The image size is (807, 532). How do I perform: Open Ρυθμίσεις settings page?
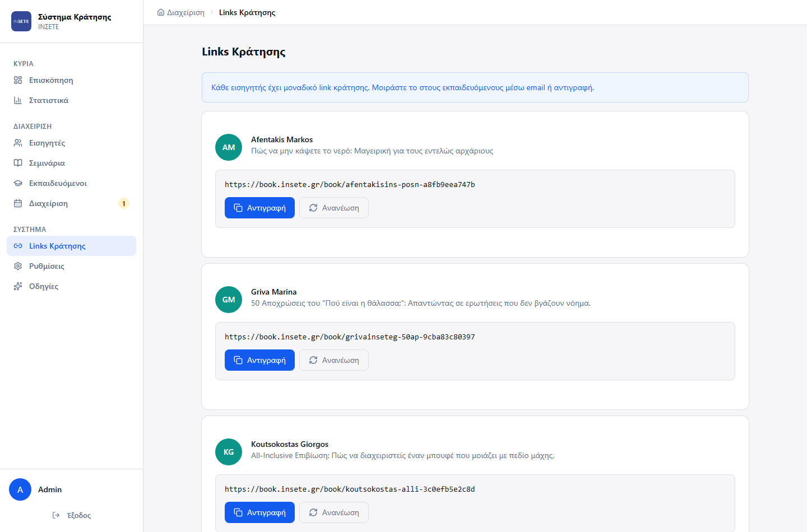[x=71, y=266]
